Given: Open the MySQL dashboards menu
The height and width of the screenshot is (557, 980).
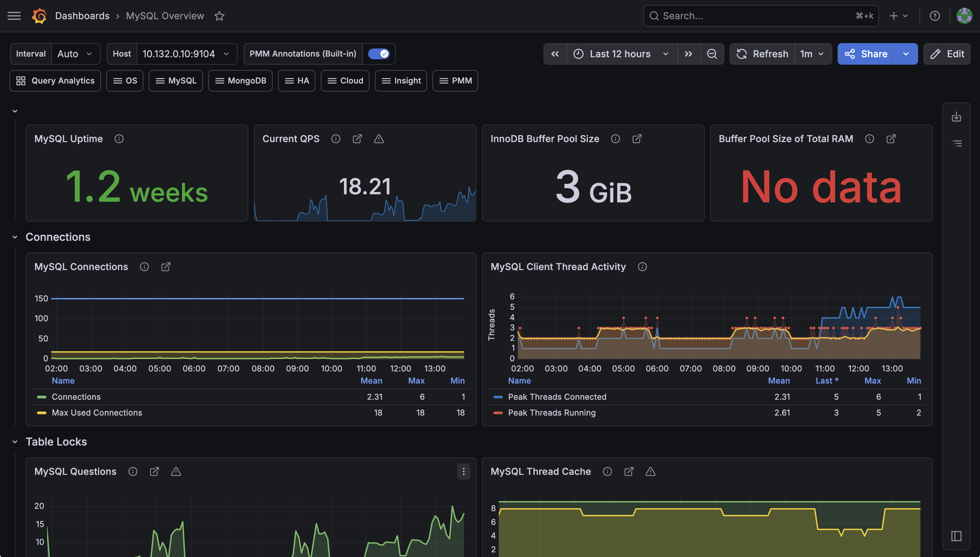Looking at the screenshot, I should pyautogui.click(x=175, y=81).
